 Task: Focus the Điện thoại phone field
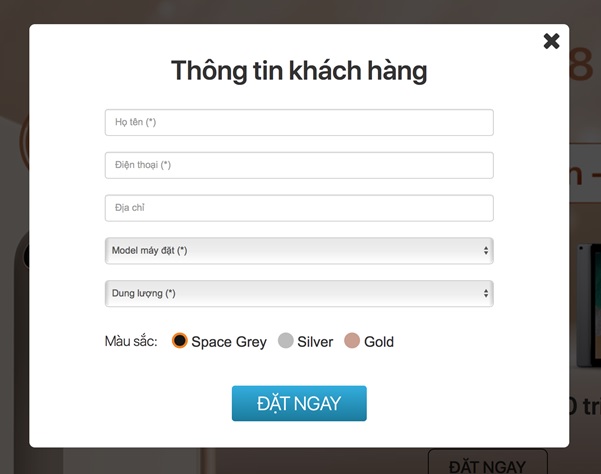(299, 165)
